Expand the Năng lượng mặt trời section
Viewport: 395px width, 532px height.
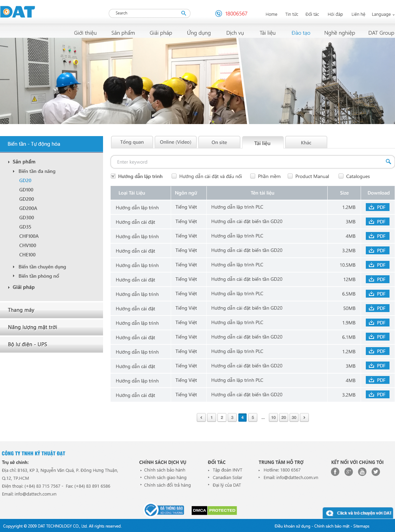tap(52, 327)
